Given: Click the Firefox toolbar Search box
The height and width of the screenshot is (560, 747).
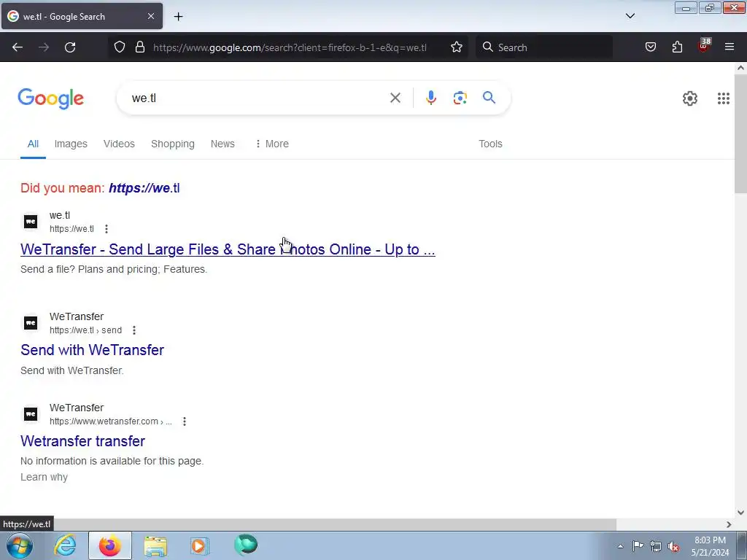Looking at the screenshot, I should [544, 47].
